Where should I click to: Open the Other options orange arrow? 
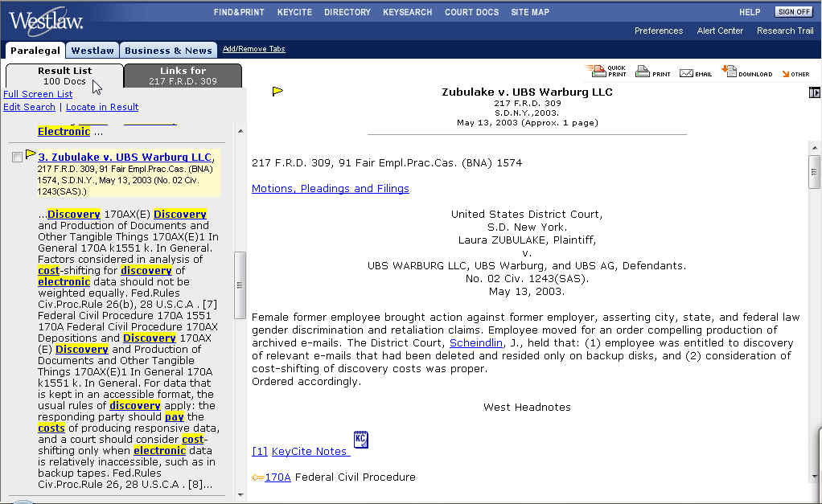[786, 73]
